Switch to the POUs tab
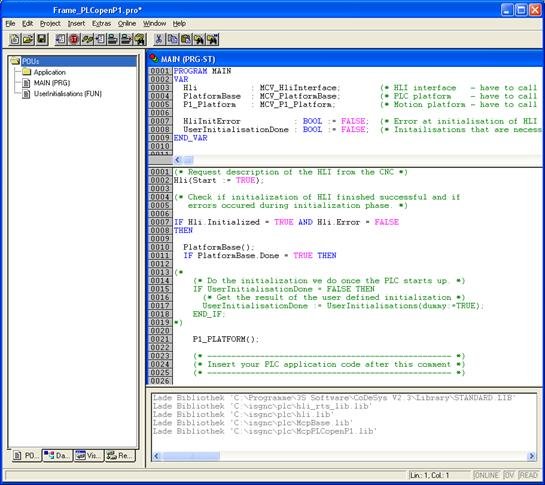545x485 pixels. [x=26, y=455]
